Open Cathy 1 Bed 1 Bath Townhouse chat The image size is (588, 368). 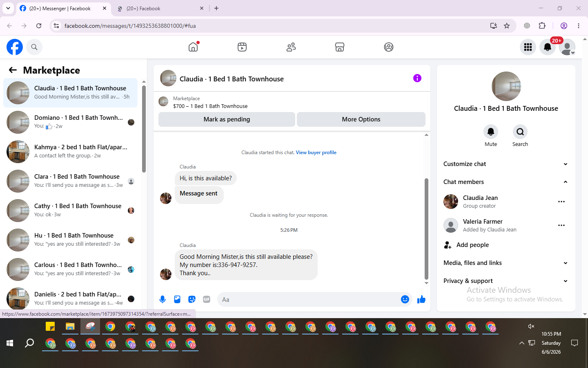pos(70,211)
